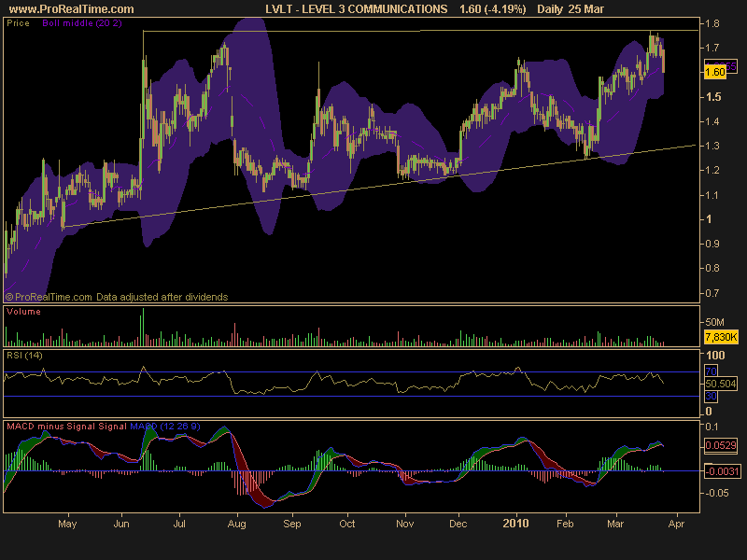Click the Nov label on time axis

tap(405, 524)
